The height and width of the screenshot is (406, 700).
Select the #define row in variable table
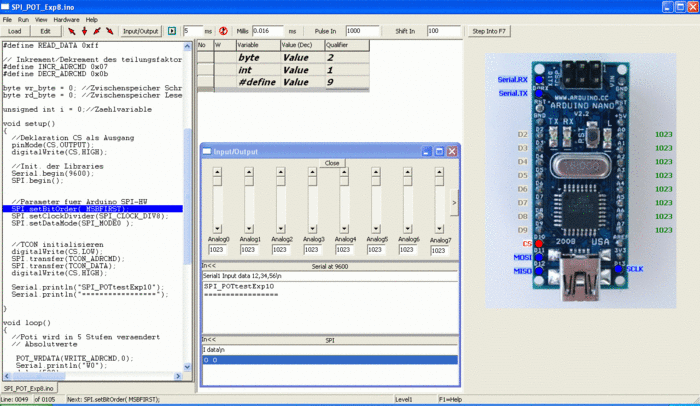283,82
